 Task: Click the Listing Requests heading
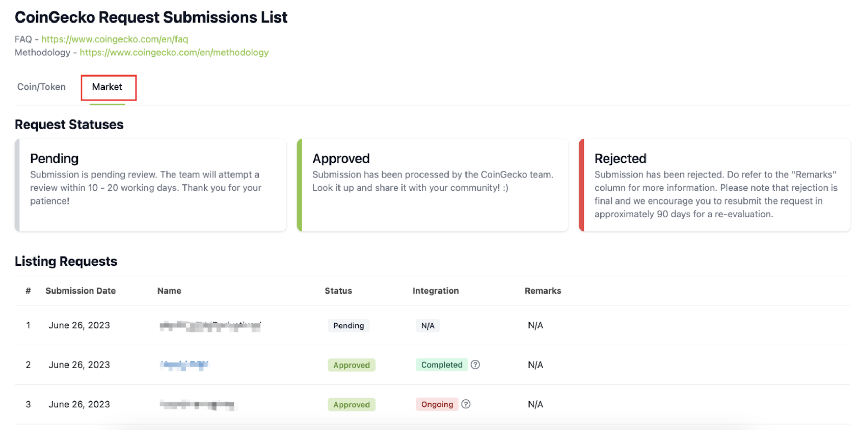(66, 261)
